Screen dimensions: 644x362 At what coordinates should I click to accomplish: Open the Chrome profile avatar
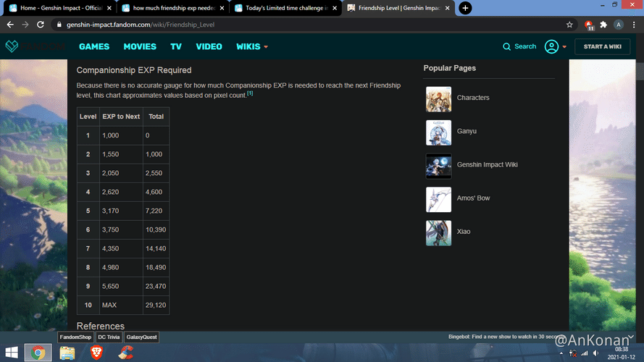[x=619, y=25]
